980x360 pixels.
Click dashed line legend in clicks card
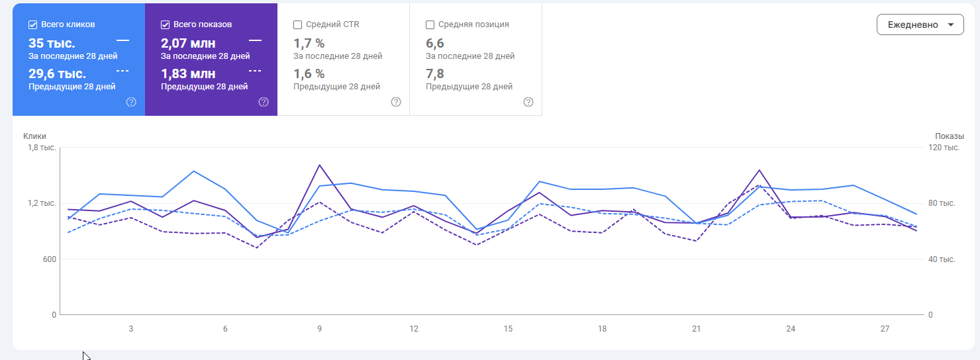[122, 69]
